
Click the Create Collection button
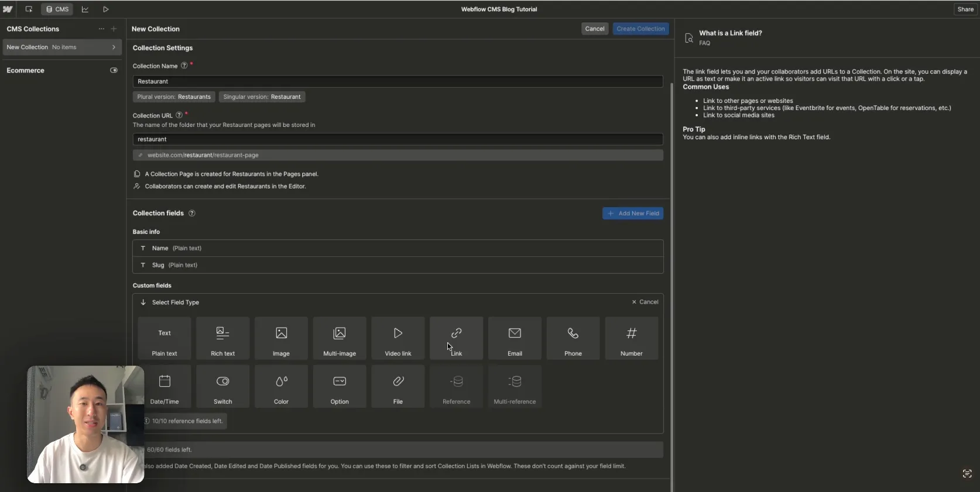[x=640, y=29]
